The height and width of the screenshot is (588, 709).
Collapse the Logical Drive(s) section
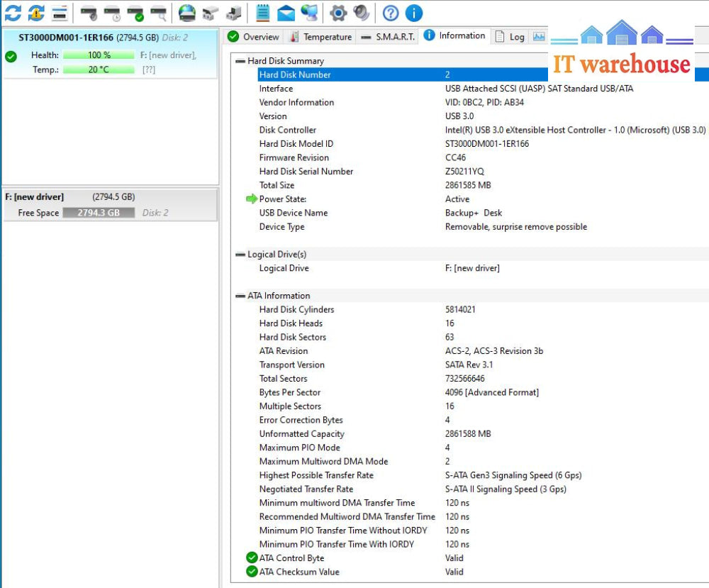240,255
